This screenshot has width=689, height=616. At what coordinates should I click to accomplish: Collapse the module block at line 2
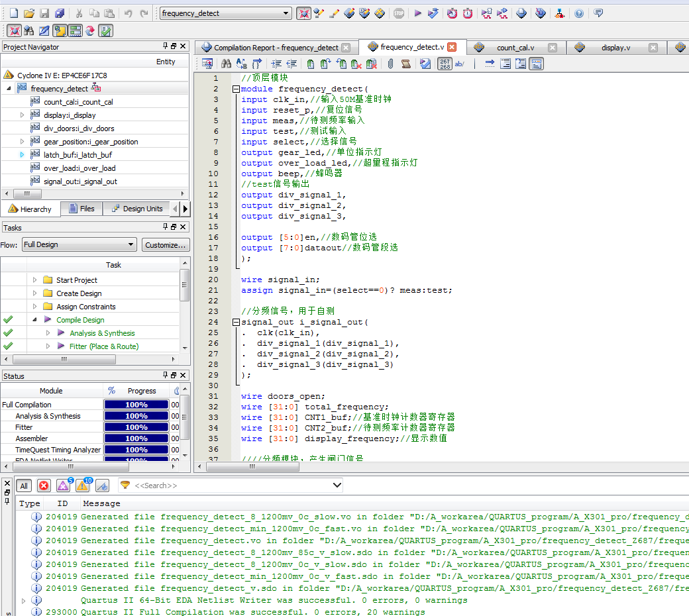point(236,89)
